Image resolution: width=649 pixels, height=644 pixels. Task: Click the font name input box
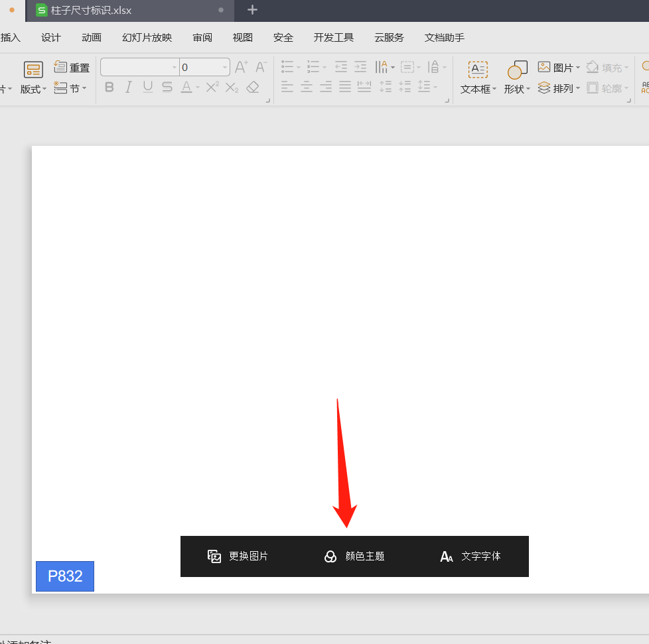[x=136, y=68]
